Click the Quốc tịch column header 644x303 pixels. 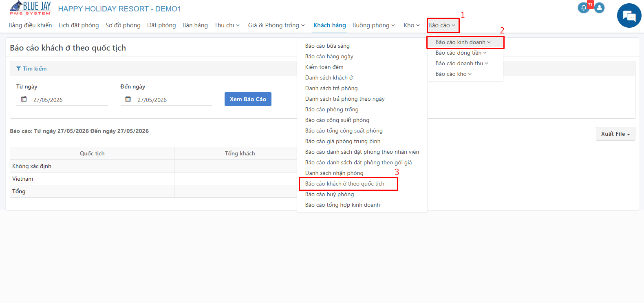point(92,153)
